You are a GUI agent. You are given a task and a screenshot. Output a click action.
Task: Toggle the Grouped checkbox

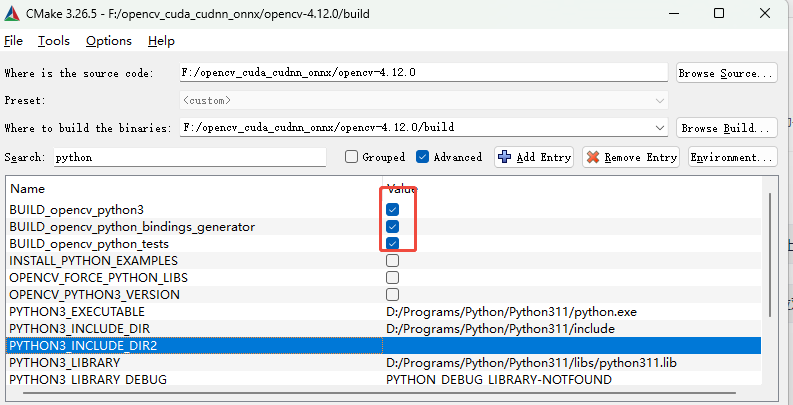coord(351,157)
